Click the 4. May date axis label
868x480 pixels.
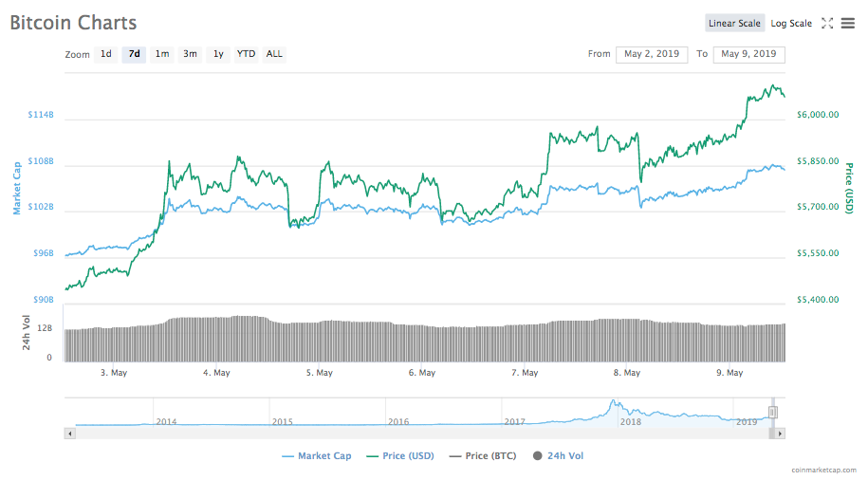[216, 373]
